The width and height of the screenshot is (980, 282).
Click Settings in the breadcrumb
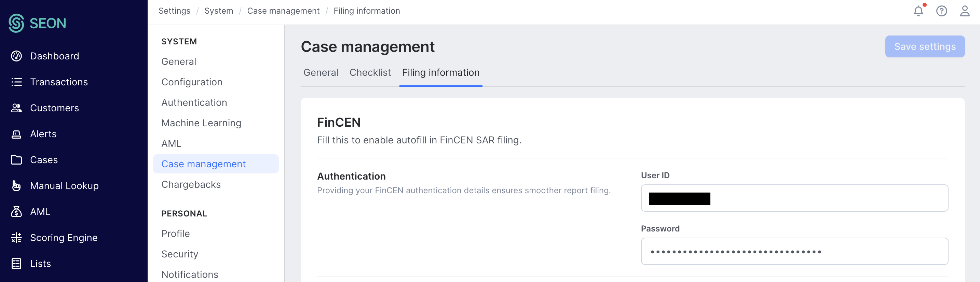pyautogui.click(x=174, y=11)
